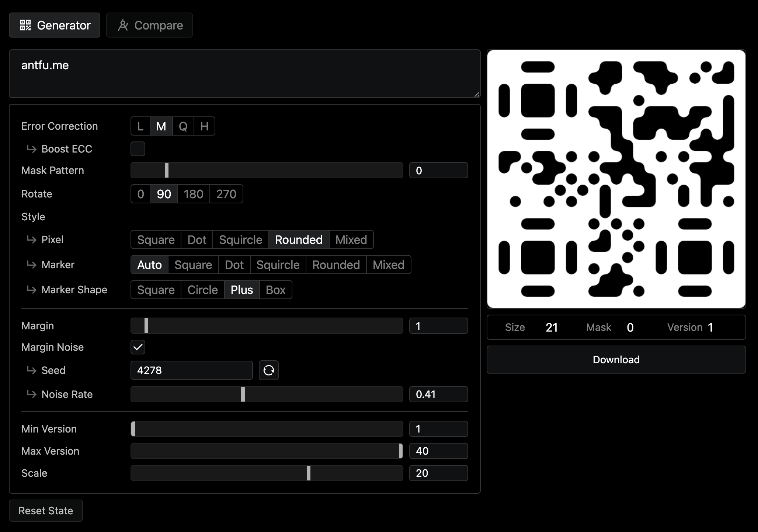Click the antfu.me text area
Viewport: 758px width, 532px height.
[244, 74]
